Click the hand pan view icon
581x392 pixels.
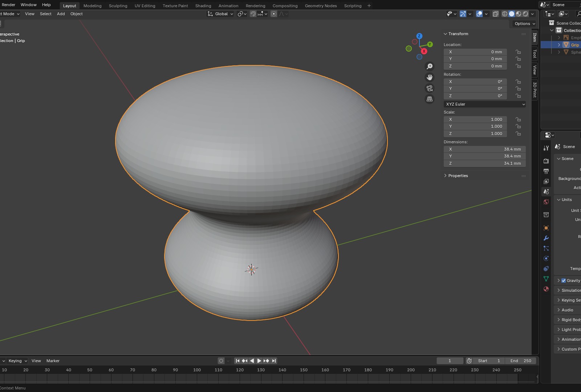tap(430, 77)
